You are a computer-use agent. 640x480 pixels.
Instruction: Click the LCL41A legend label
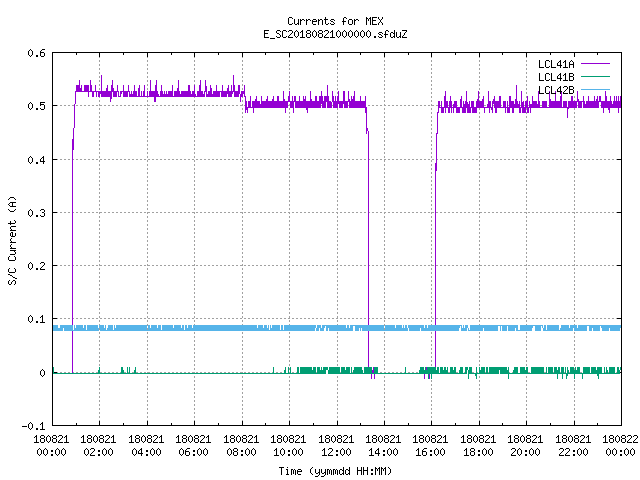556,64
